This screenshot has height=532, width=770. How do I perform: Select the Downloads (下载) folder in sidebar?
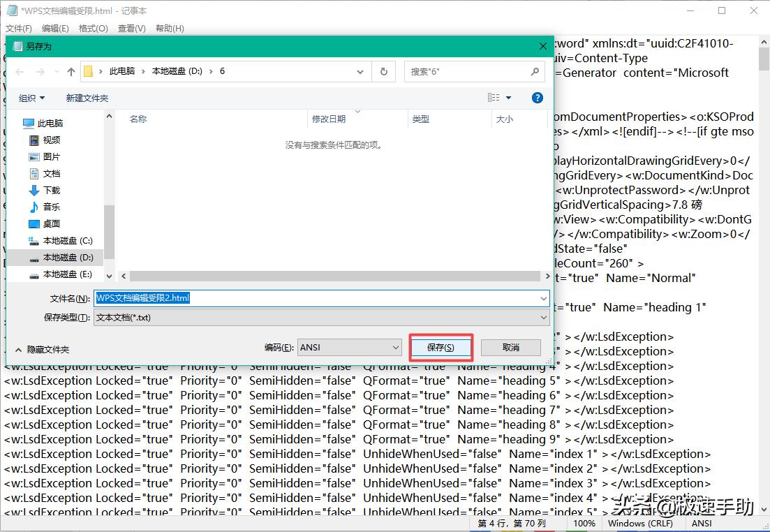(x=52, y=191)
